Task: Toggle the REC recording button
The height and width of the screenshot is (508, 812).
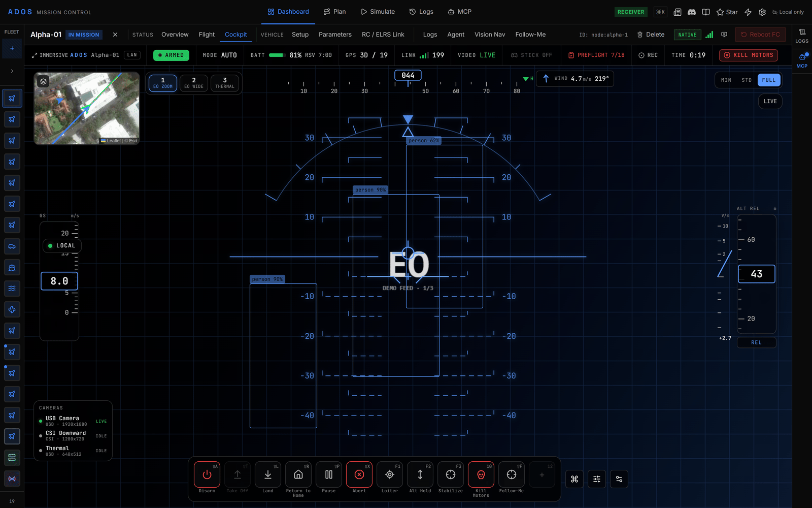Action: click(648, 55)
